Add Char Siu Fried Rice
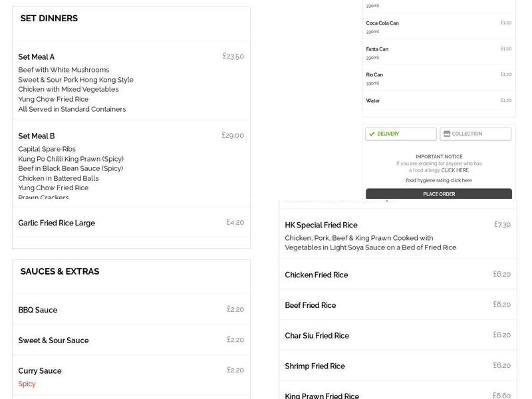 398,336
